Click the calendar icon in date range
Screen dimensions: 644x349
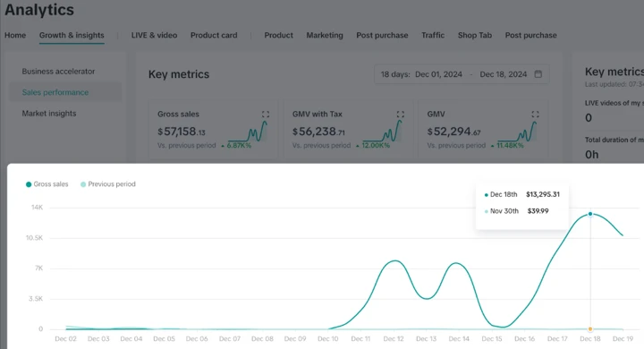coord(538,74)
